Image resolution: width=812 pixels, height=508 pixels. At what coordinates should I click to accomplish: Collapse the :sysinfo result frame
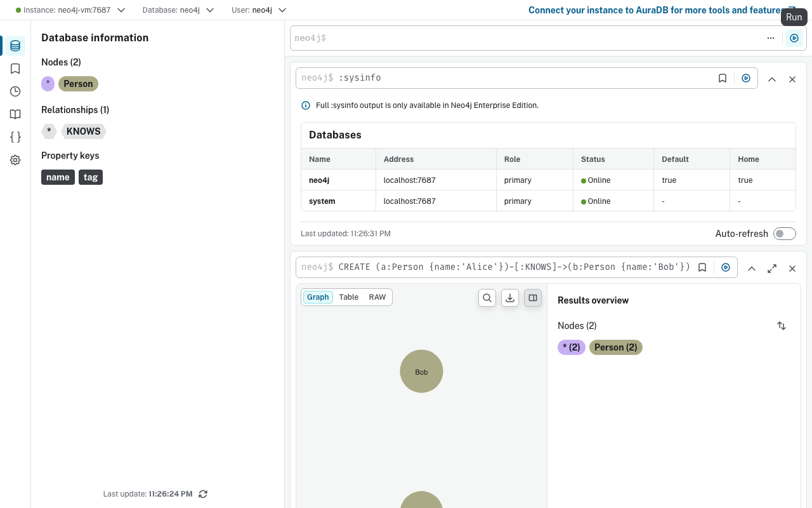[772, 79]
